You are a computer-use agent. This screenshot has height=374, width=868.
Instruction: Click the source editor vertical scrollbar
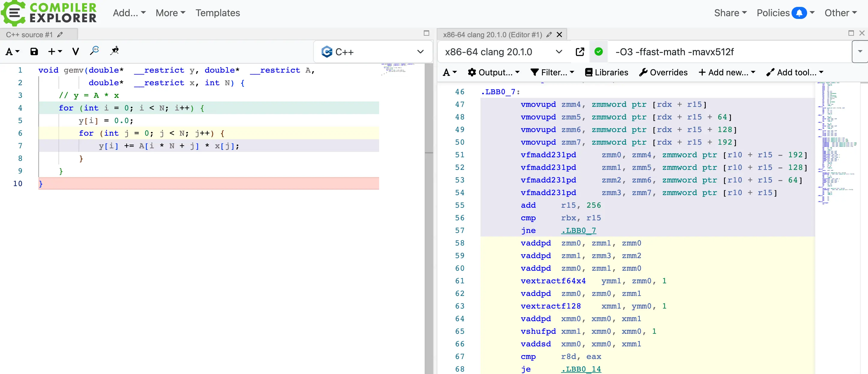429,108
